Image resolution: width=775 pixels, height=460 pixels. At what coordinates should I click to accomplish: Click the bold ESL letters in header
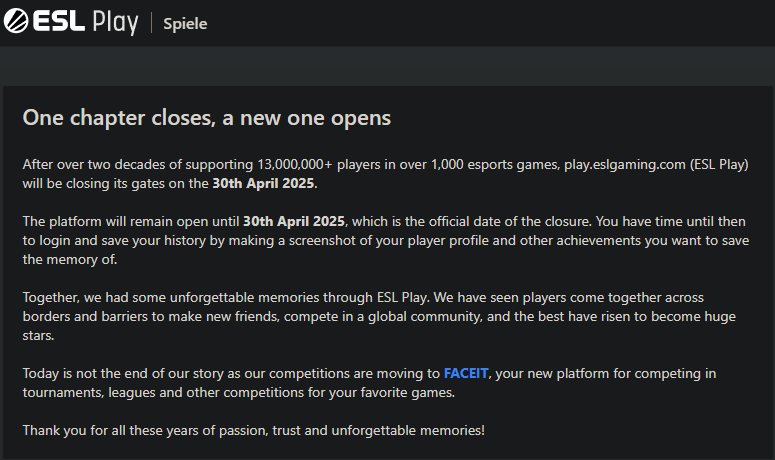59,21
